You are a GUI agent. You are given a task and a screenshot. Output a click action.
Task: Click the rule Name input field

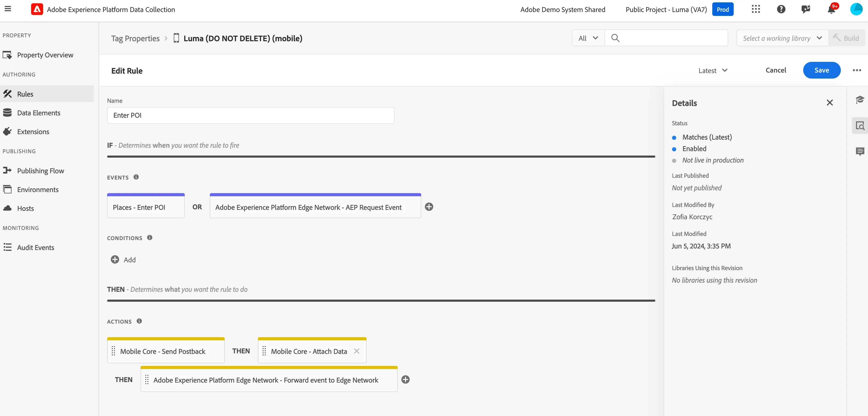250,115
